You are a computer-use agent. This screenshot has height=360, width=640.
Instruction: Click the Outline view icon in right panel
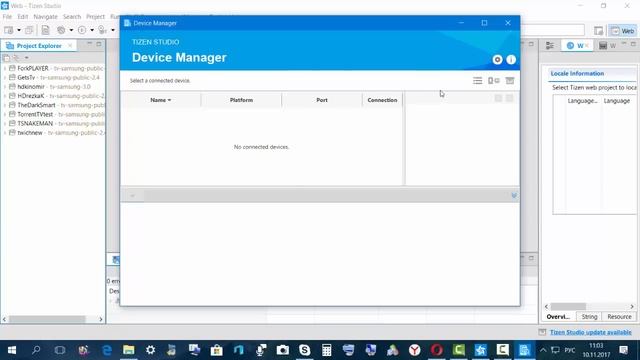550,46
